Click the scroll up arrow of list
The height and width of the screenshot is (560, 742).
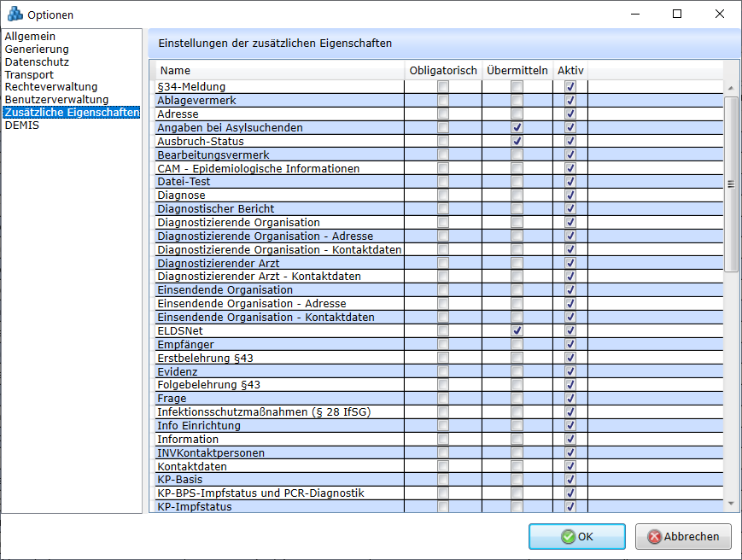pos(731,88)
